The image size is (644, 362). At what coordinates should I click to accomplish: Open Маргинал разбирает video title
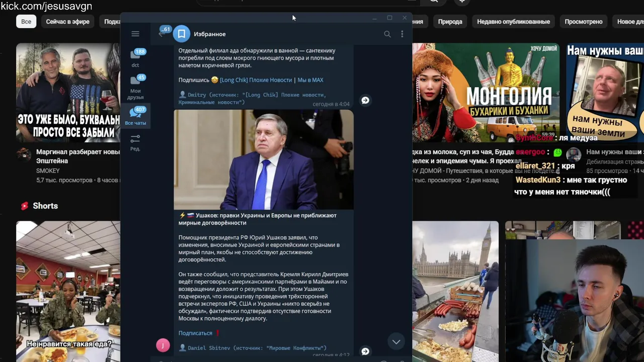tap(78, 156)
